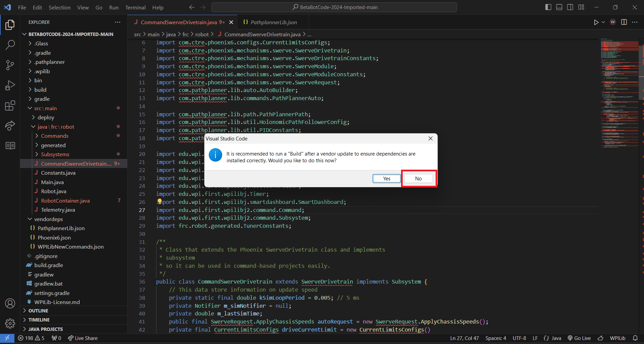
Task: Open errors and warnings count in status bar
Action: [x=31, y=338]
